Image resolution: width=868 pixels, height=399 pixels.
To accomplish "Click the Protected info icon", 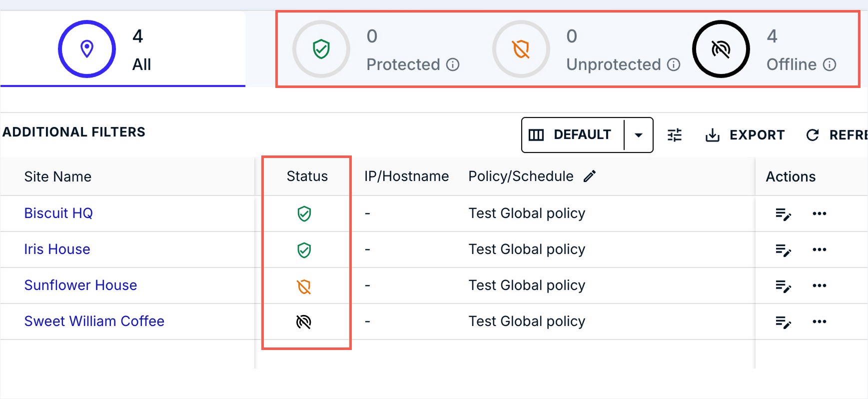I will point(453,65).
